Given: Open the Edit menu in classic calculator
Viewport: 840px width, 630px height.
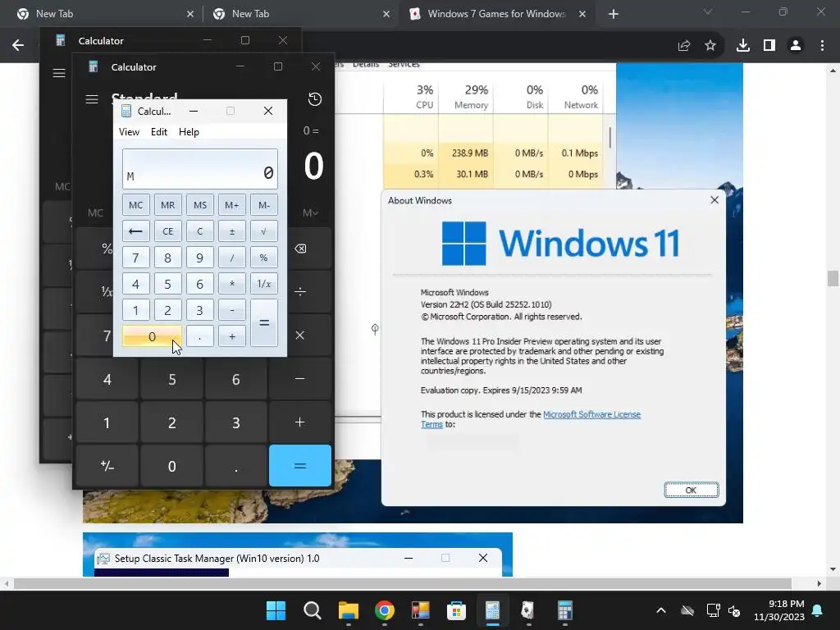Looking at the screenshot, I should point(159,132).
